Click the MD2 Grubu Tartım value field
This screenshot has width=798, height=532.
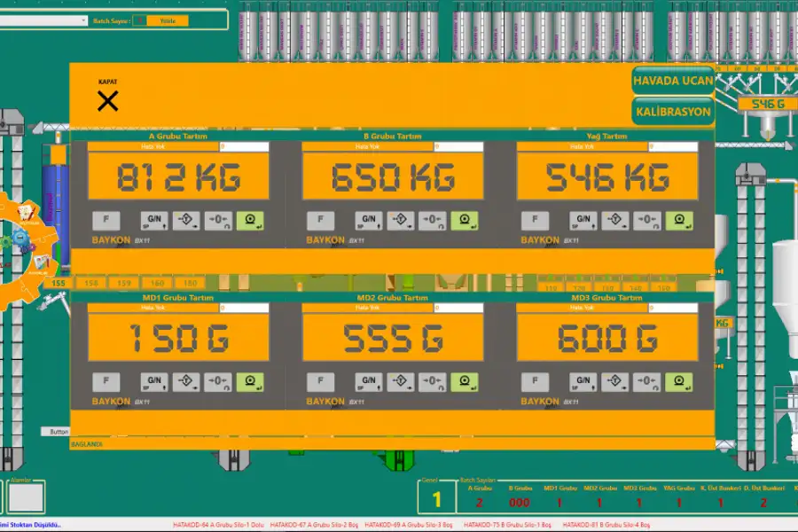[458, 309]
